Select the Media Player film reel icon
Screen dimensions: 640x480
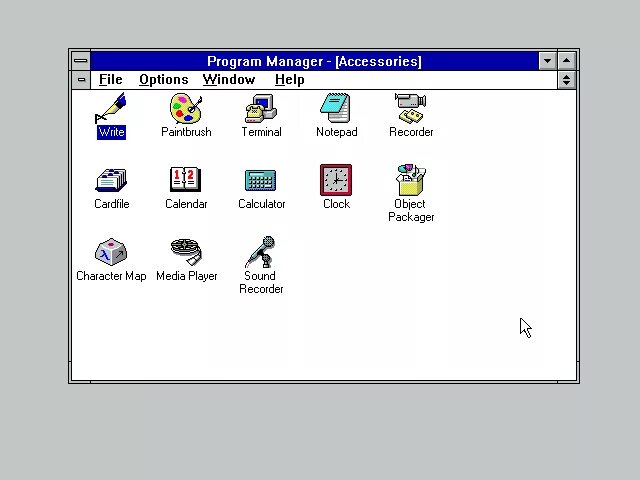(186, 252)
